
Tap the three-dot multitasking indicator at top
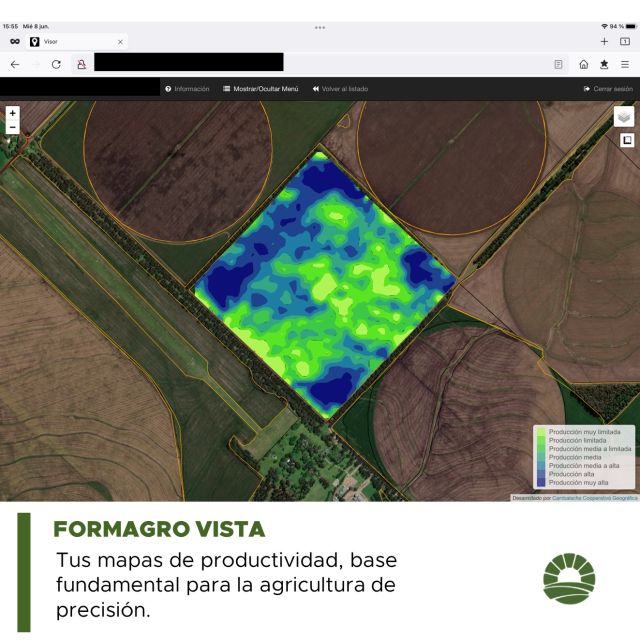coord(320,28)
